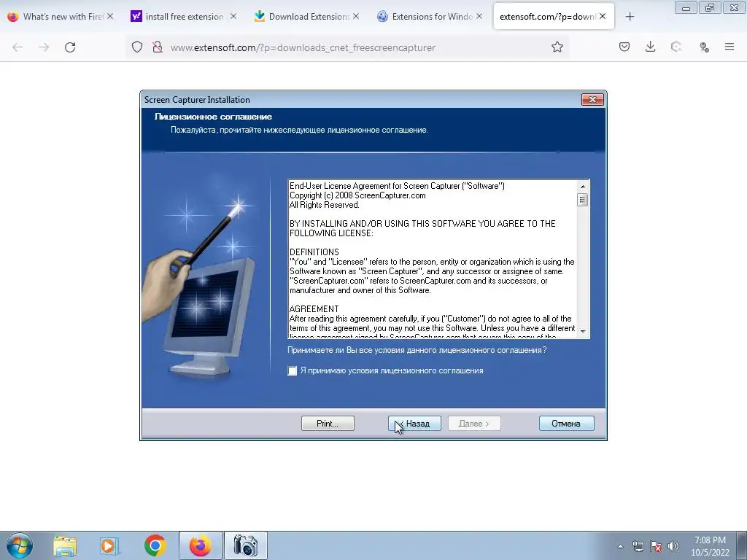Click the Print... button
This screenshot has height=560, width=747.
(328, 424)
